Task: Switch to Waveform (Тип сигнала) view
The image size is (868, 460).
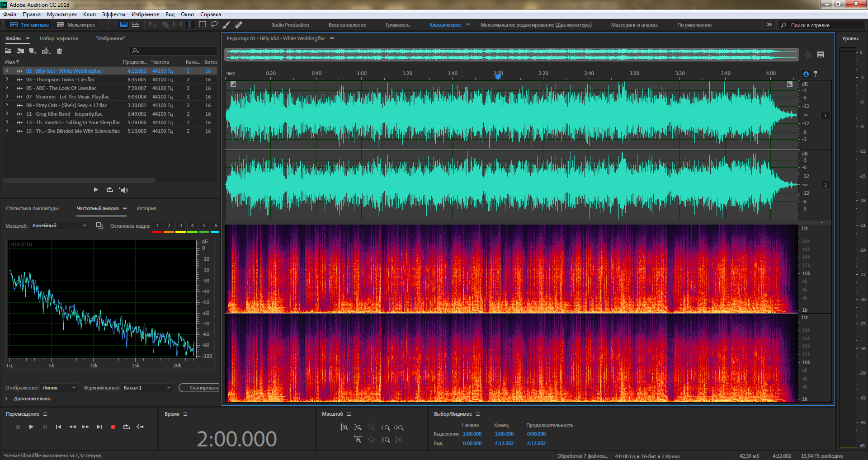Action: (x=29, y=25)
